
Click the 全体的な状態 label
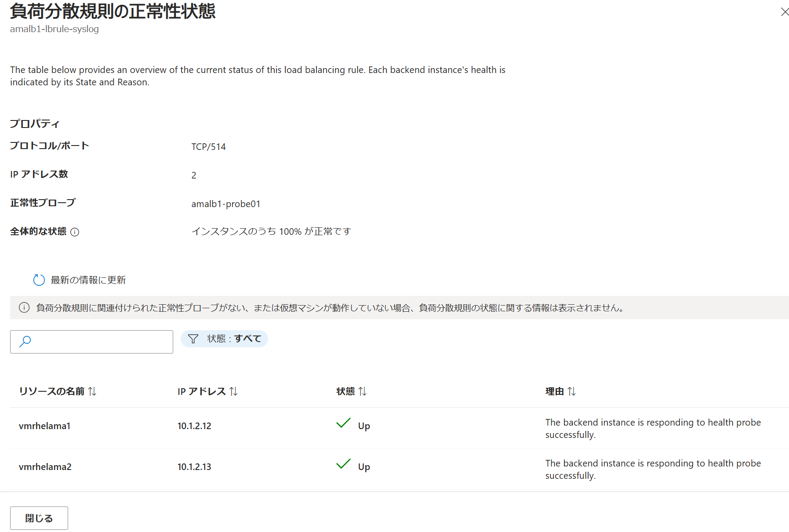coord(38,231)
